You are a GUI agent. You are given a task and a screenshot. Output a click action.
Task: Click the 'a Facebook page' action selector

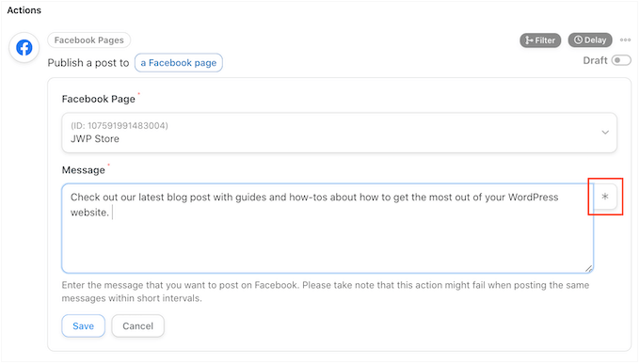pos(179,63)
